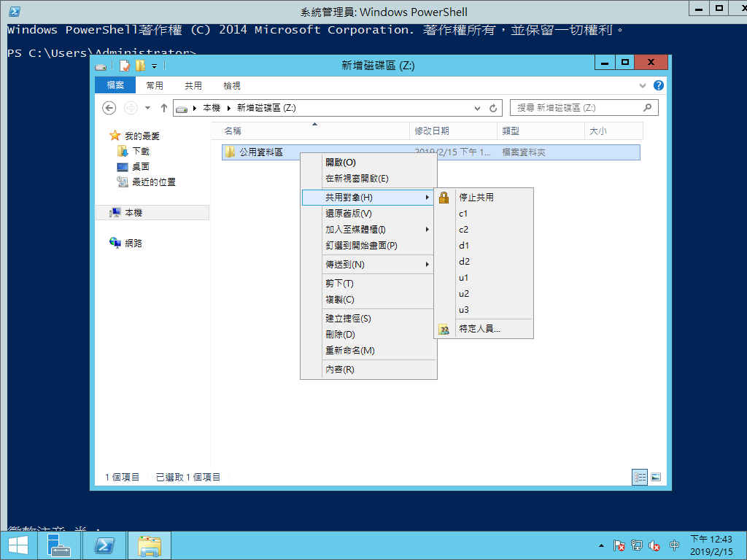Open the address bar history dropdown
Viewport: 747px width, 560px height.
click(x=477, y=108)
